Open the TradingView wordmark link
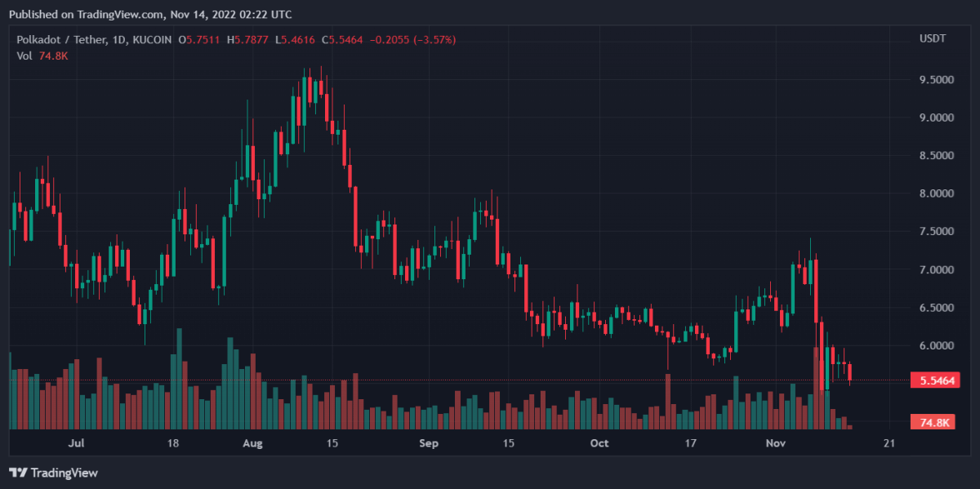Screen dimensions: 980x489 pos(64,473)
